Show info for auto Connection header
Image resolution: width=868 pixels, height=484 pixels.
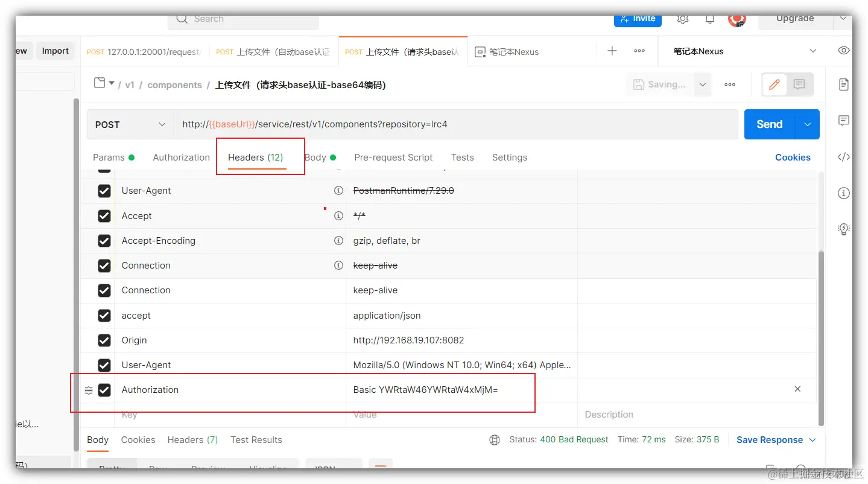(338, 265)
